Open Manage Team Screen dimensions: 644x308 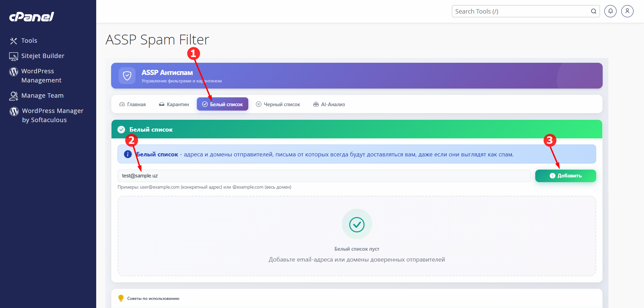pyautogui.click(x=42, y=96)
